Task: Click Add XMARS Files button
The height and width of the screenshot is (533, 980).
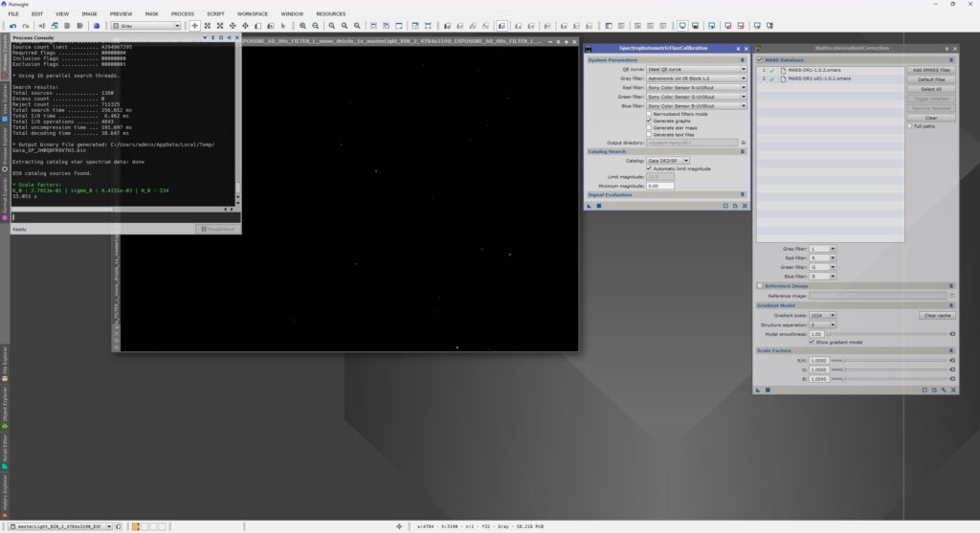Action: coord(930,70)
